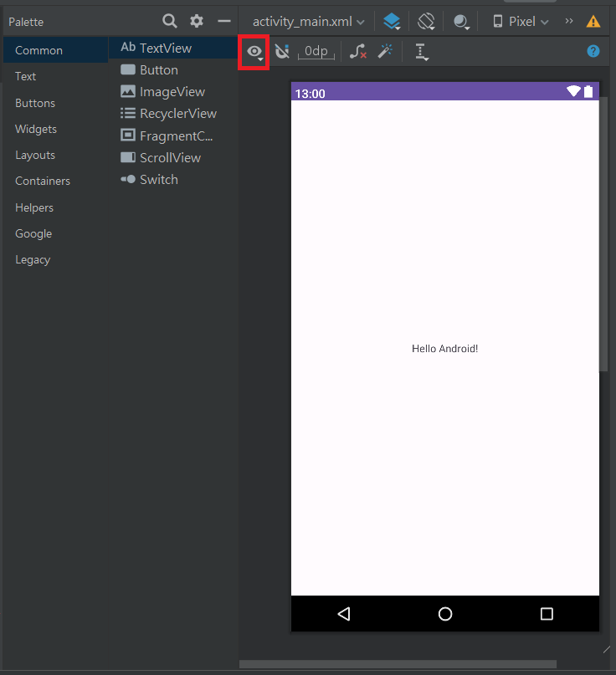Select the Common palette category
This screenshot has height=675, width=616.
[x=55, y=50]
